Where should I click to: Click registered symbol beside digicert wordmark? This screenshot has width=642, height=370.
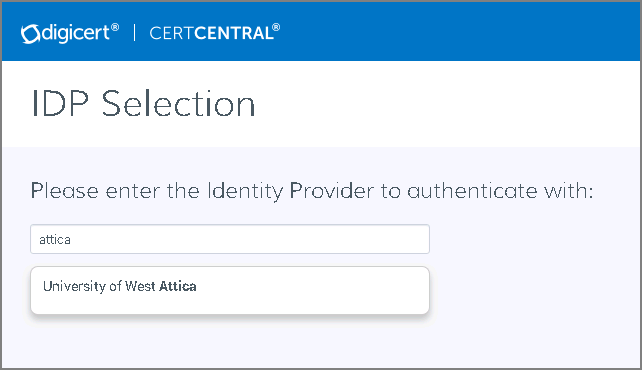tap(115, 27)
